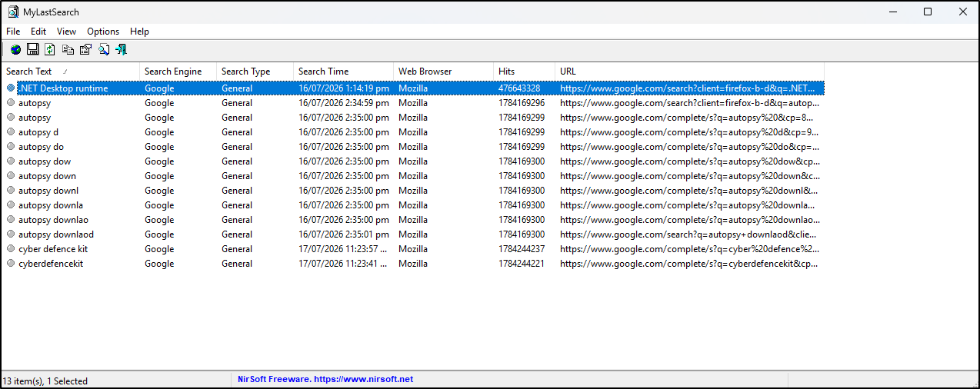Viewport: 980px width, 389px height.
Task: Select the 'autopsy downla' row
Action: click(x=413, y=205)
